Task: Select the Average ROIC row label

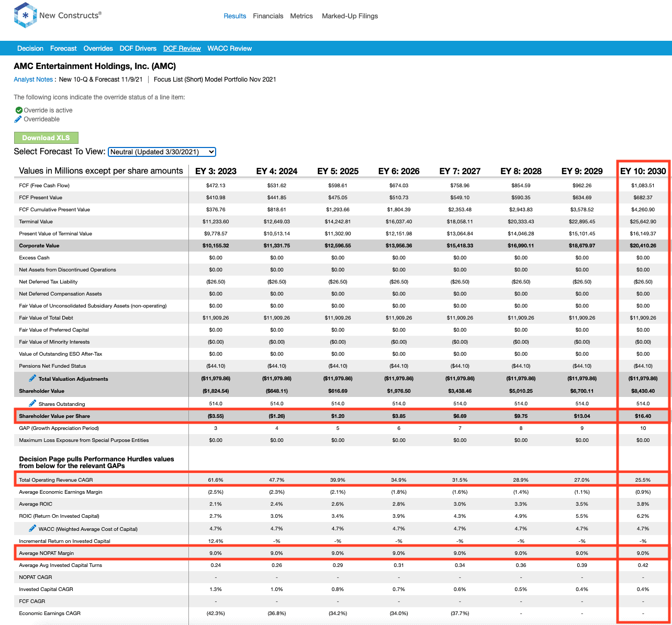Action: [36, 504]
